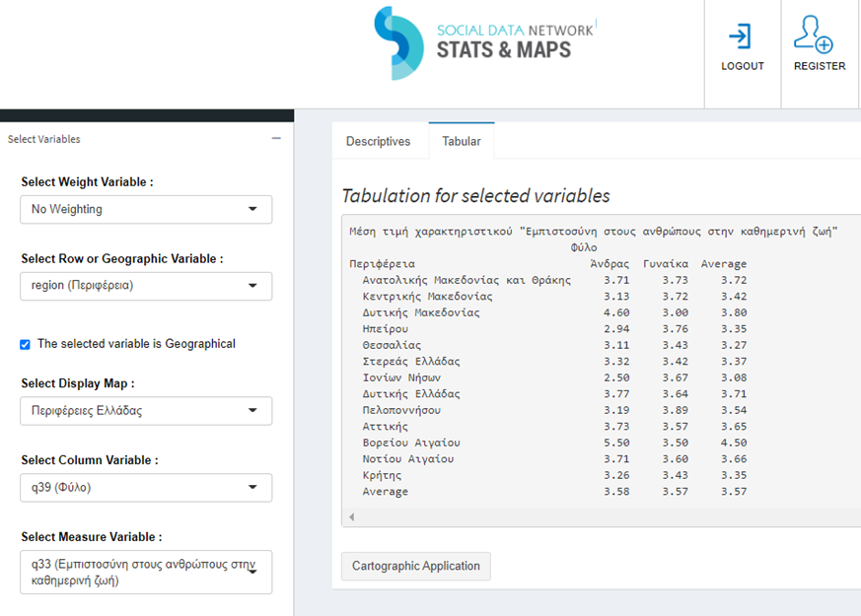Click the 'Βορείου Αιγαίου' row label
The image size is (861, 616).
click(x=410, y=443)
